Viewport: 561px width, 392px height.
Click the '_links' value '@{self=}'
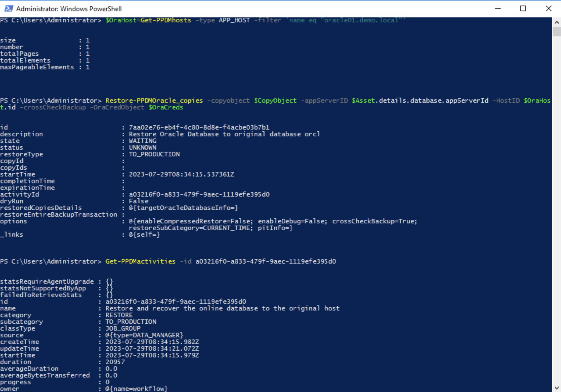pyautogui.click(x=144, y=235)
